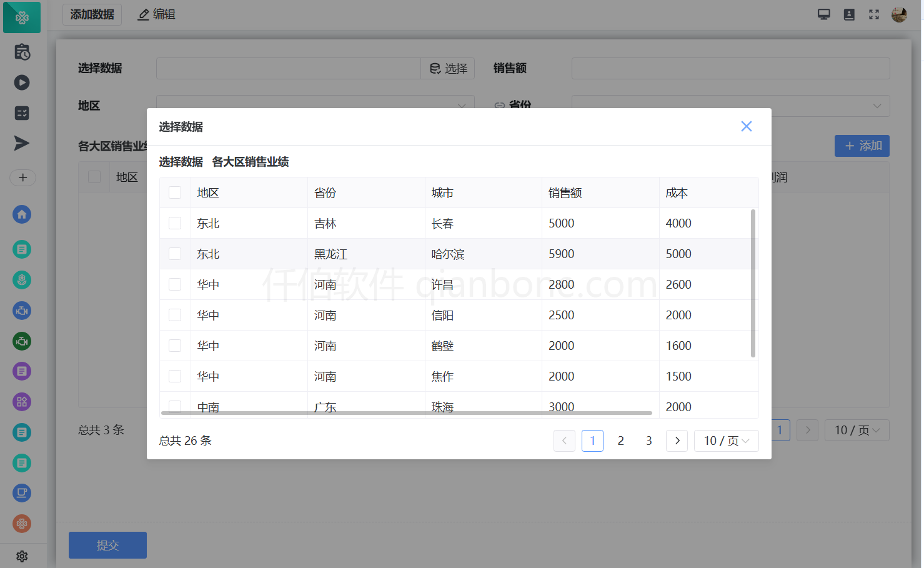Check the checkbox for the 长春 row
This screenshot has width=924, height=568.
tap(175, 223)
